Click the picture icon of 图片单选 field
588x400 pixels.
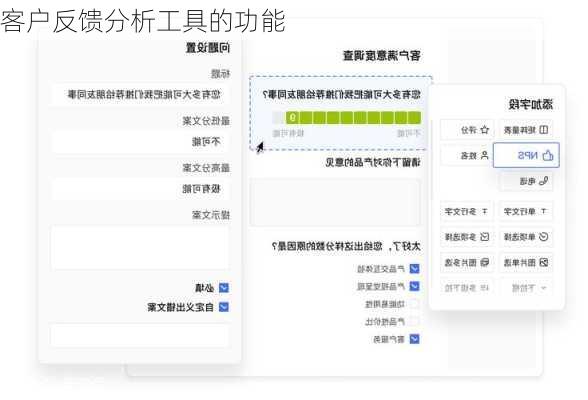tap(543, 262)
